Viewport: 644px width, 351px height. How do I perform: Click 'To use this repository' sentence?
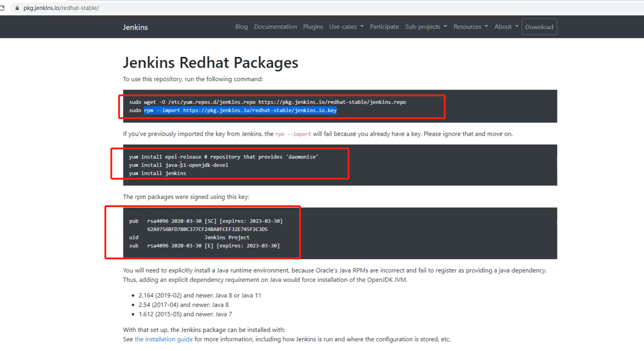(x=193, y=79)
